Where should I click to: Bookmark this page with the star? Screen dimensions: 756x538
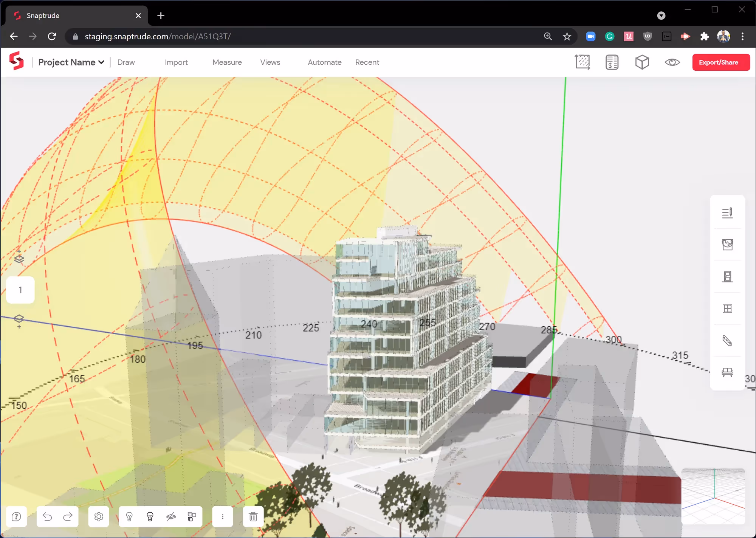click(x=567, y=36)
